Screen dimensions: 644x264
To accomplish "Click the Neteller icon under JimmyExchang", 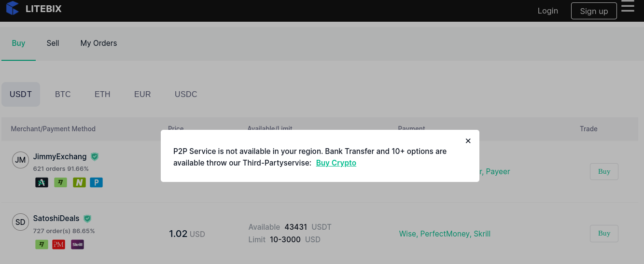I will coord(79,182).
